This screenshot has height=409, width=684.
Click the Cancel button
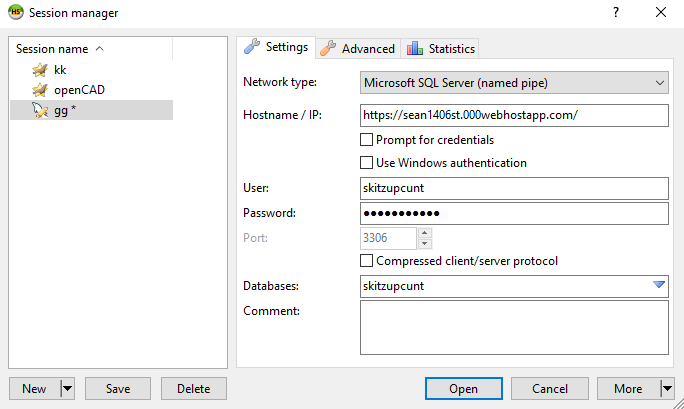coord(550,389)
